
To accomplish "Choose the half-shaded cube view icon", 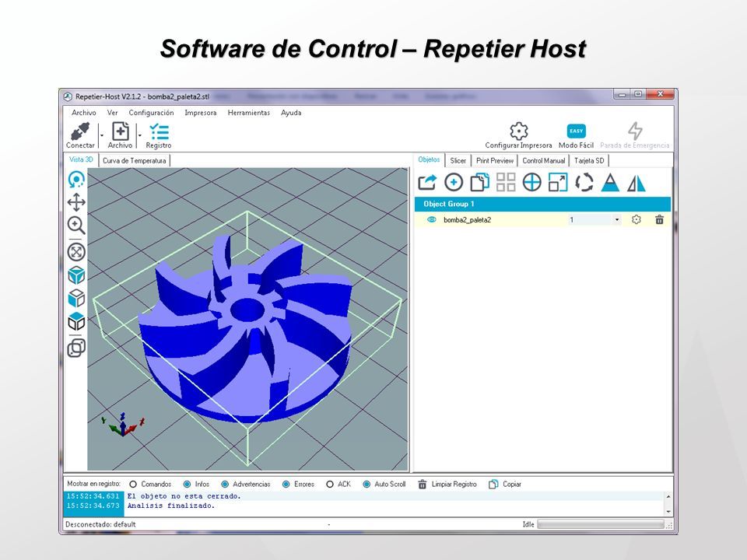I will 76,322.
